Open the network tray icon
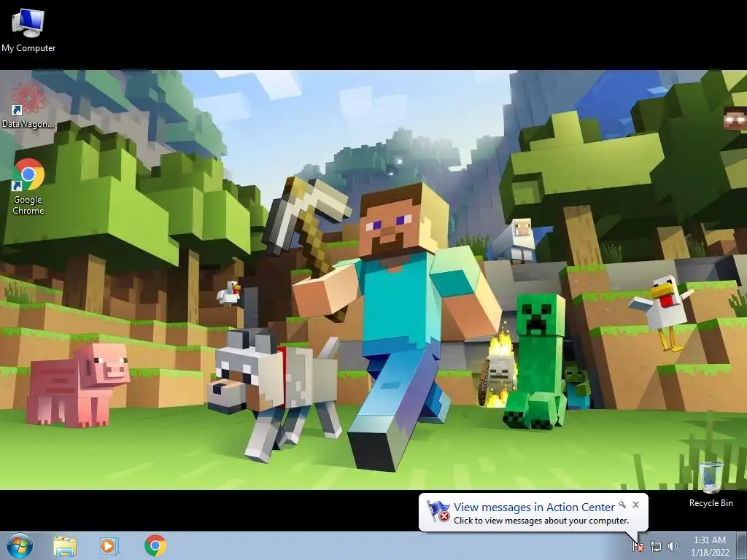Image resolution: width=747 pixels, height=560 pixels. click(656, 547)
